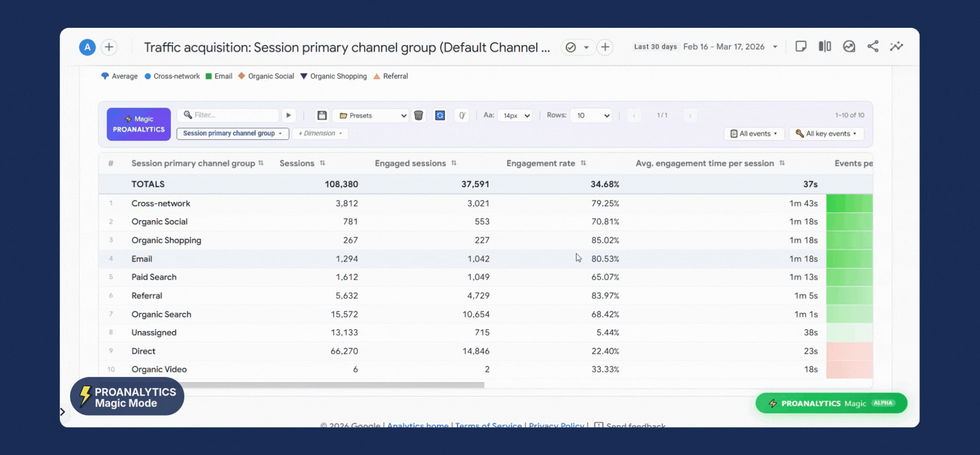The width and height of the screenshot is (980, 455).
Task: Click the Magic PROANALYTICS button
Action: coord(139,124)
